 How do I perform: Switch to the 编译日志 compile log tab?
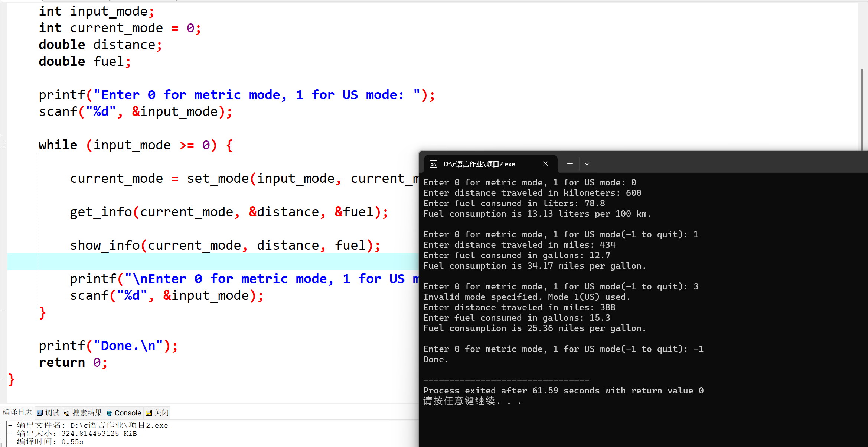pos(17,412)
